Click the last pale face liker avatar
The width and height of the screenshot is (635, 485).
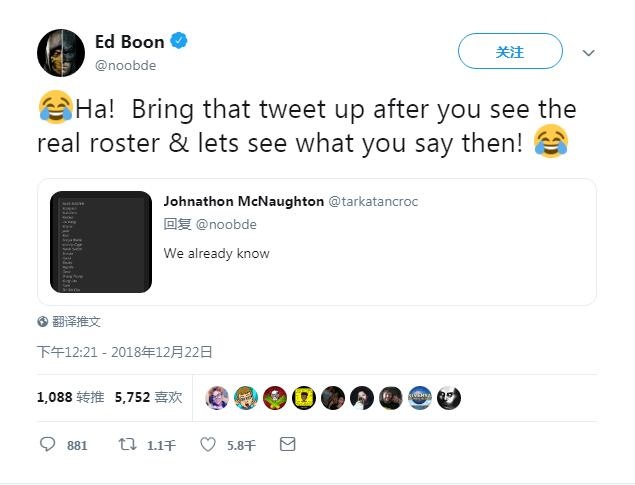point(449,398)
